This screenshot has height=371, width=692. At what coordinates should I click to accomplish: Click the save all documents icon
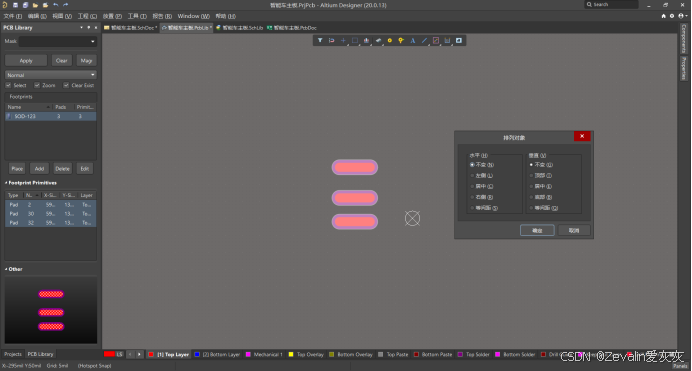[25, 5]
